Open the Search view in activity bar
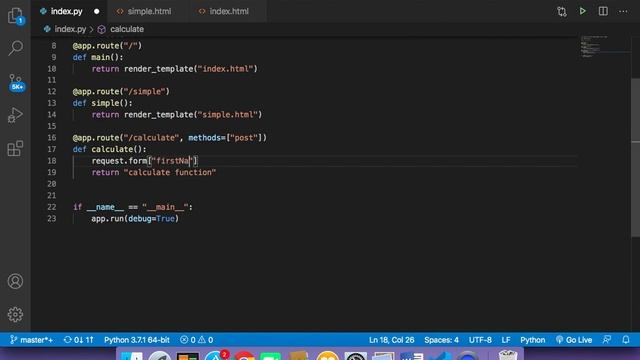This screenshot has height=360, width=640. tap(16, 48)
